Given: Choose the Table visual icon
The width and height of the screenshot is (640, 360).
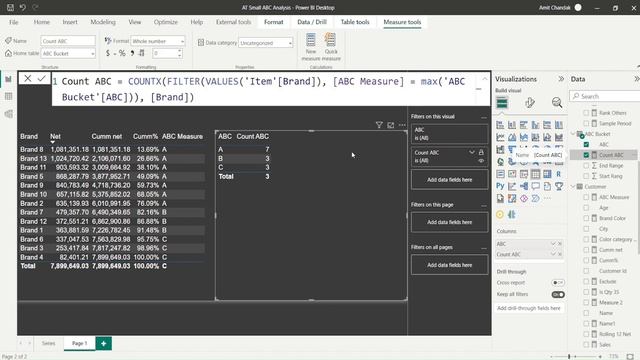Looking at the screenshot, I should [536, 174].
